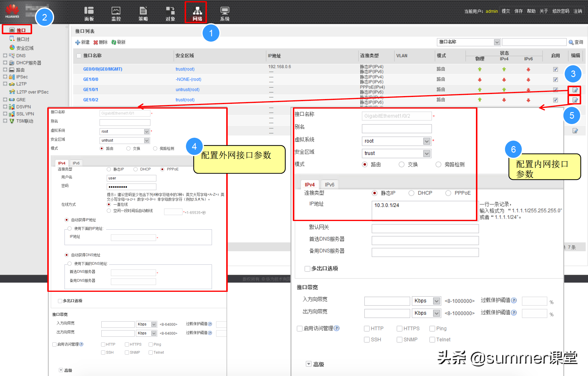Open the 系统 module

(224, 12)
